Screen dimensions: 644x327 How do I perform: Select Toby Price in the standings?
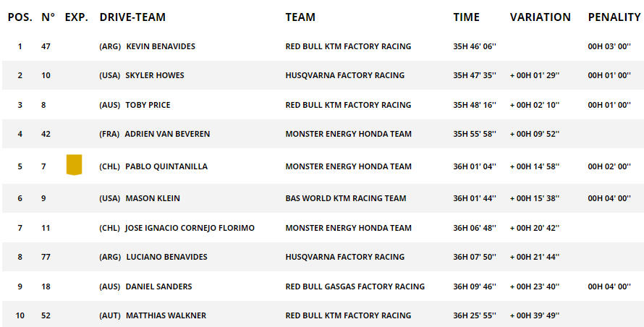(148, 105)
